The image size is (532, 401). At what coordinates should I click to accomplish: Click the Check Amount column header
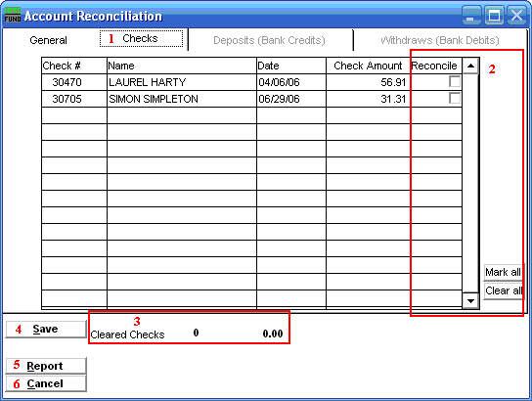coord(368,66)
